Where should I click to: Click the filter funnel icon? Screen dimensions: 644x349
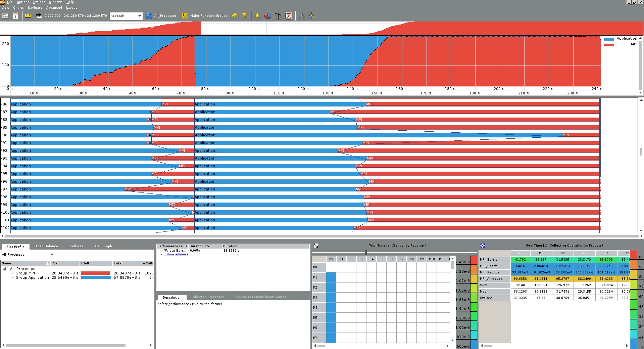pyautogui.click(x=245, y=16)
